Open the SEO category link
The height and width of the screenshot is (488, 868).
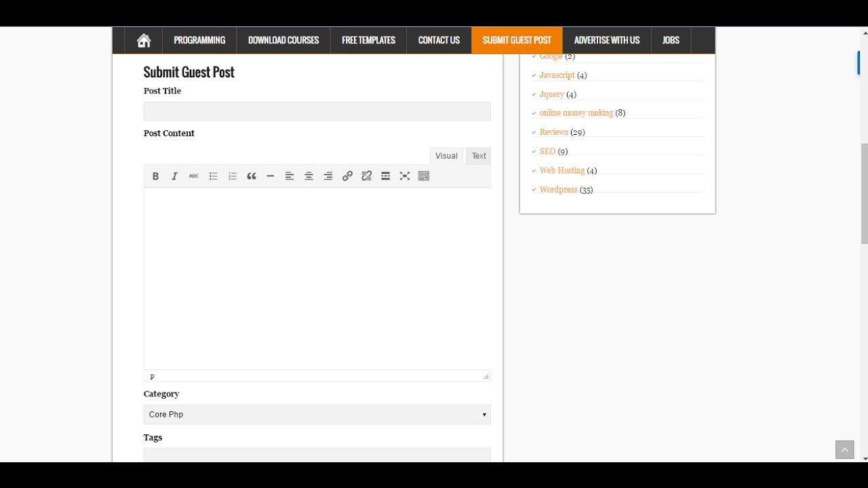547,151
